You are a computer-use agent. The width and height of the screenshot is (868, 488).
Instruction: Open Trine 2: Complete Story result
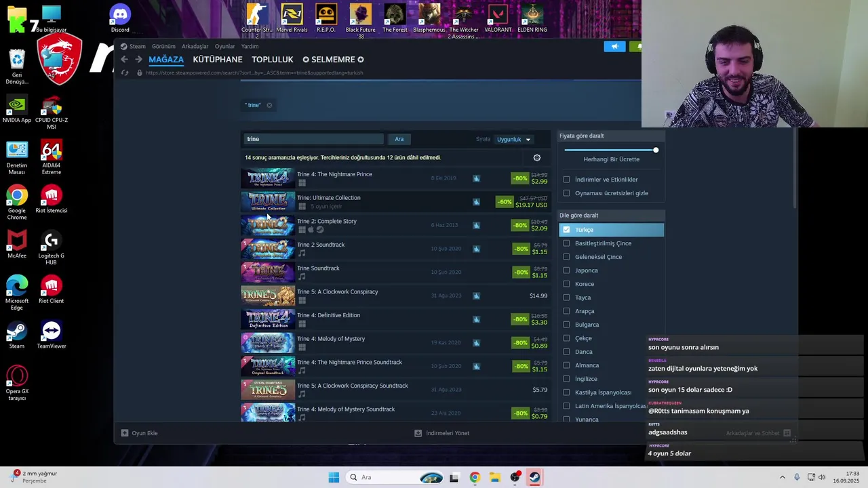click(394, 225)
